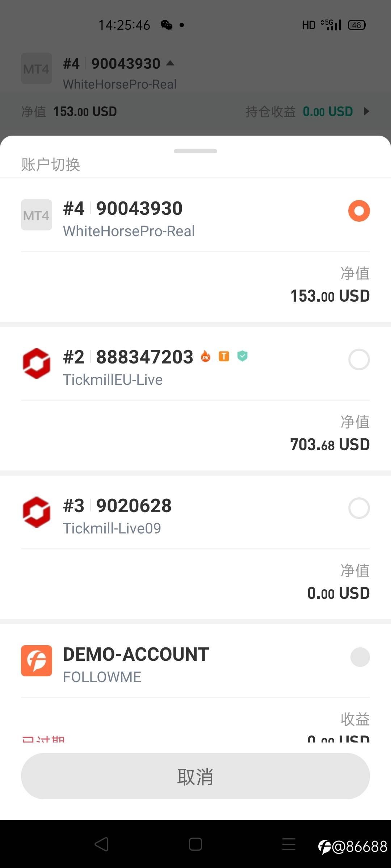
Task: Tap the sheet drag handle bar
Action: (x=195, y=151)
